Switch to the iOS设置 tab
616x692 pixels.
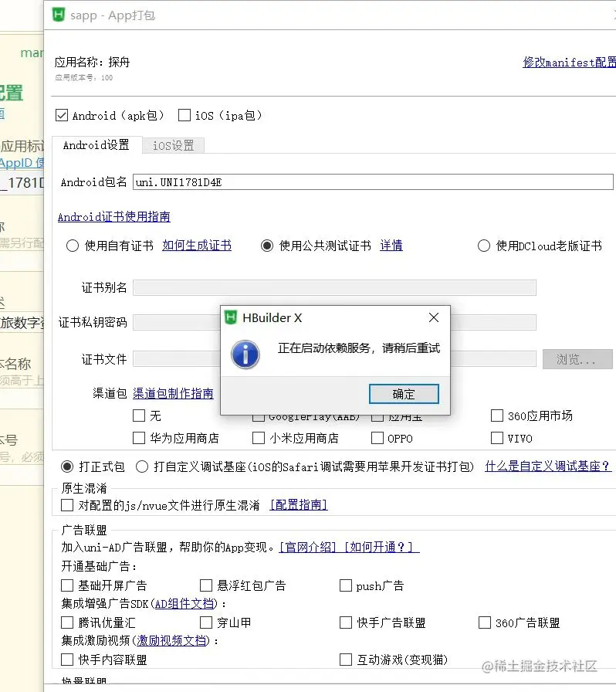pos(174,146)
